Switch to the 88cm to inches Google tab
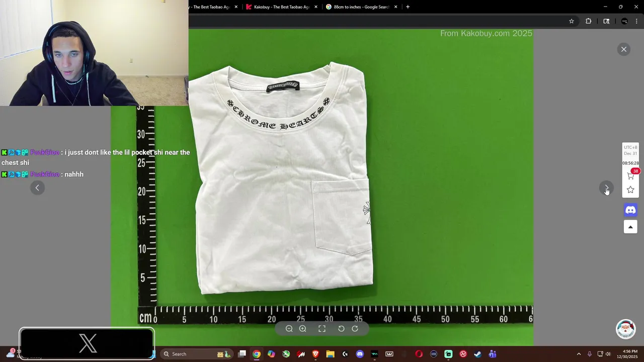 tap(361, 7)
